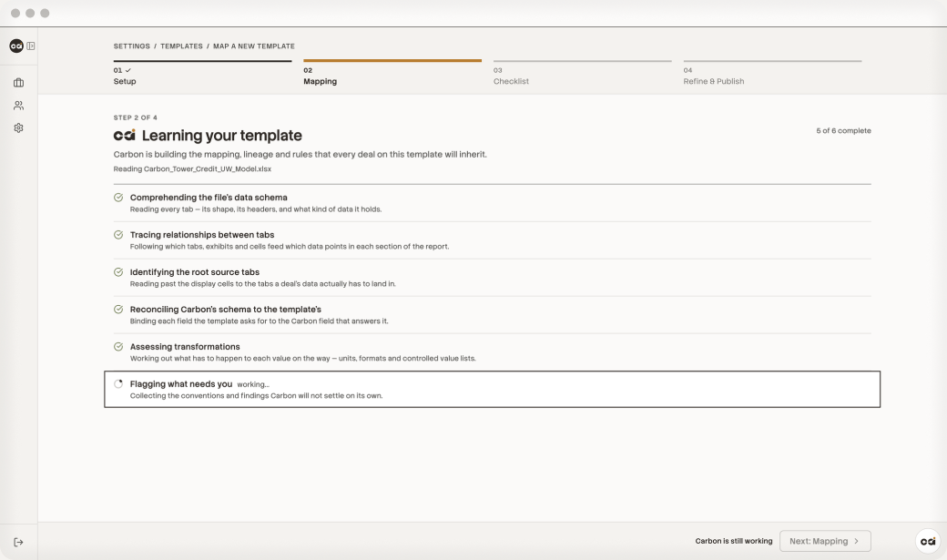This screenshot has height=560, width=947.
Task: Click "STEP 2 OF 4" label
Action: (x=136, y=117)
